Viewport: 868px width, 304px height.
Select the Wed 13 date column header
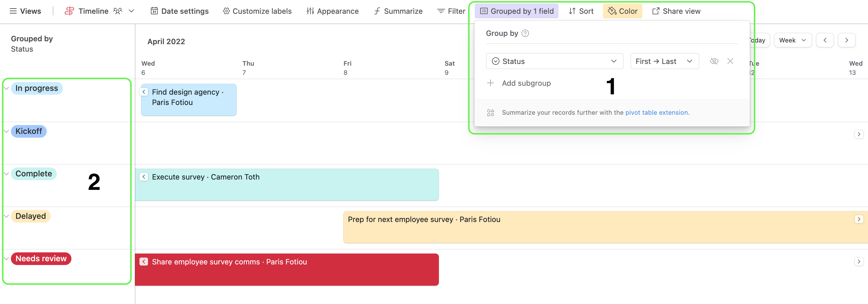click(856, 68)
